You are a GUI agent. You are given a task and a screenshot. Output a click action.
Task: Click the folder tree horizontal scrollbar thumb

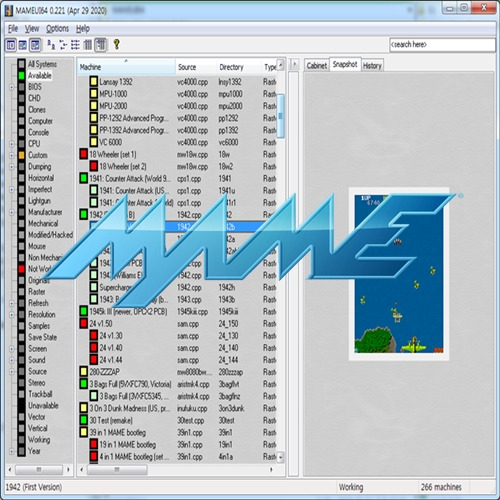click(x=39, y=469)
